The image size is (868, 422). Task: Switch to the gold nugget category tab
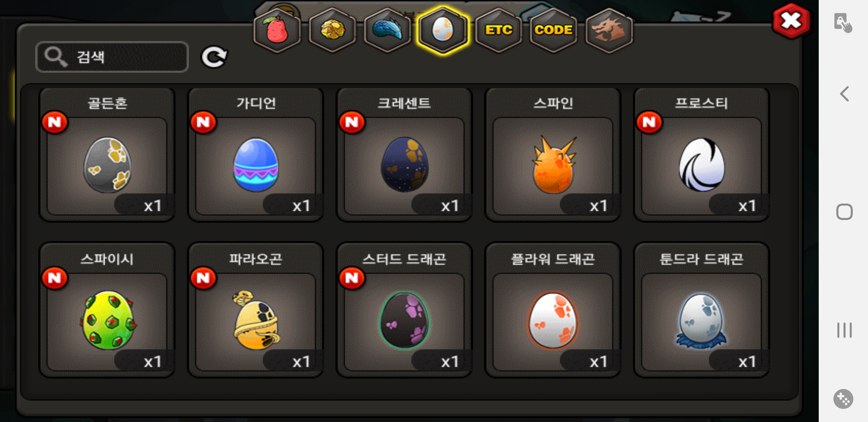(x=332, y=30)
